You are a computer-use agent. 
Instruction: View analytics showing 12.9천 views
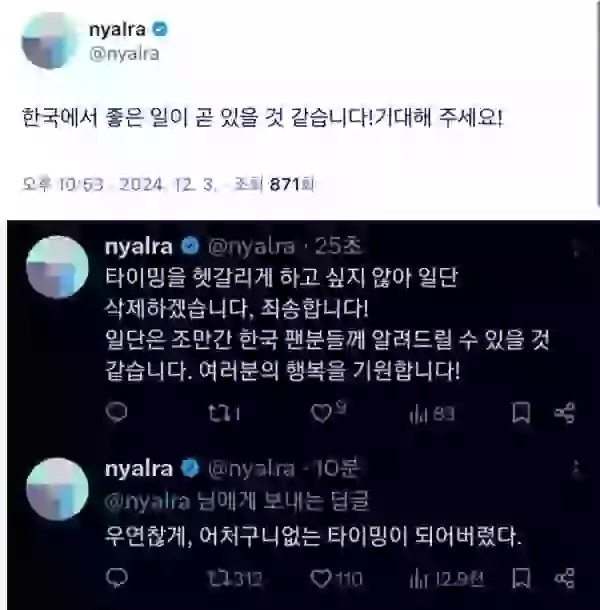[446, 579]
